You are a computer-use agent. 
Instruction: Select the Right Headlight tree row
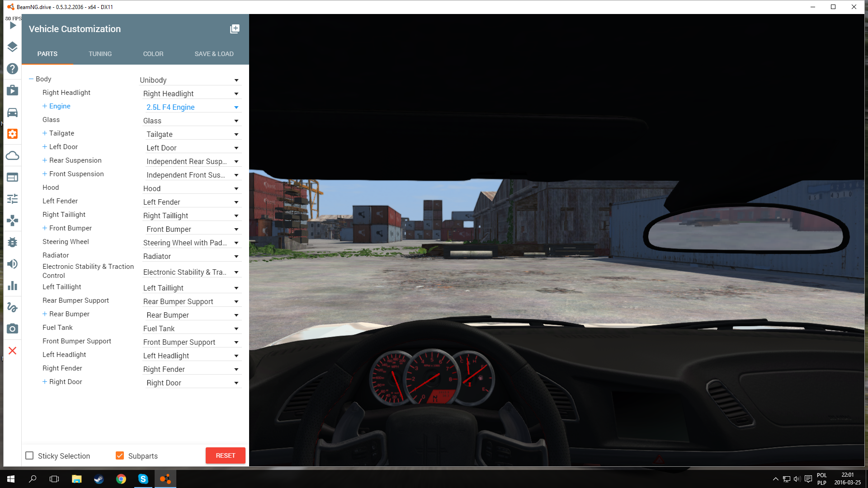66,93
